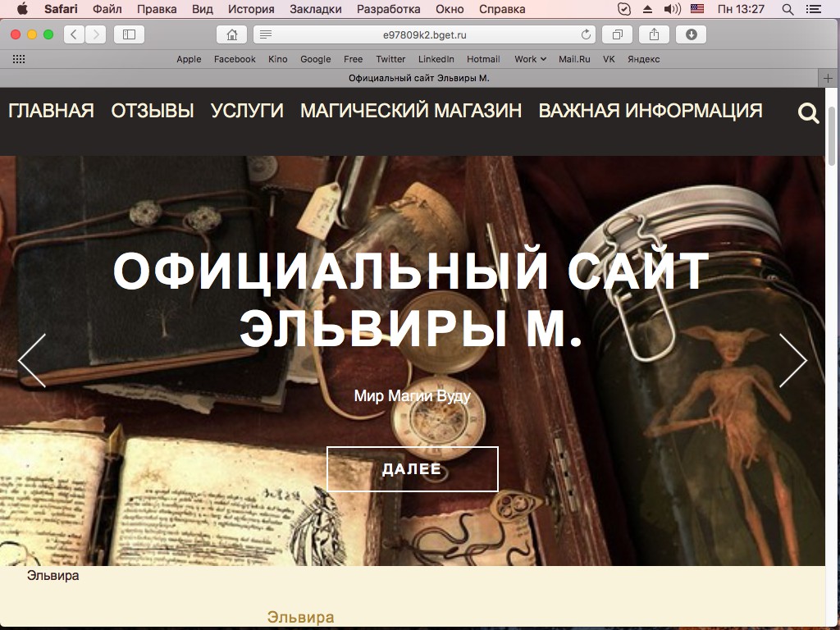Show all tabs overview icon

(x=617, y=34)
